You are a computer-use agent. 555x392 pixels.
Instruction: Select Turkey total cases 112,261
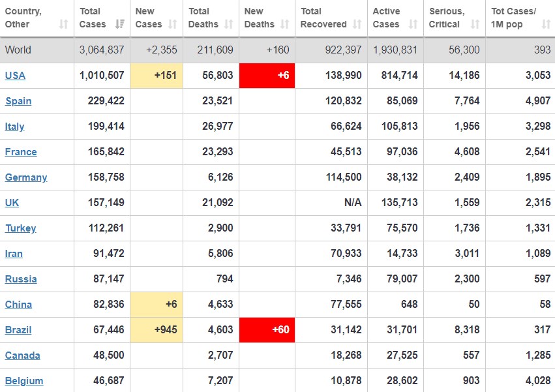[106, 228]
